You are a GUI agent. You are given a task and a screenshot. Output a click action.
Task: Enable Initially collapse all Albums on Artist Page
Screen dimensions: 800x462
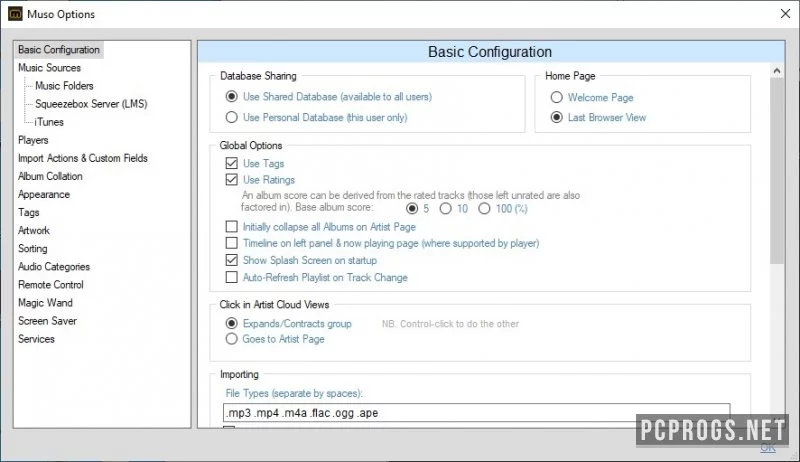coord(232,226)
